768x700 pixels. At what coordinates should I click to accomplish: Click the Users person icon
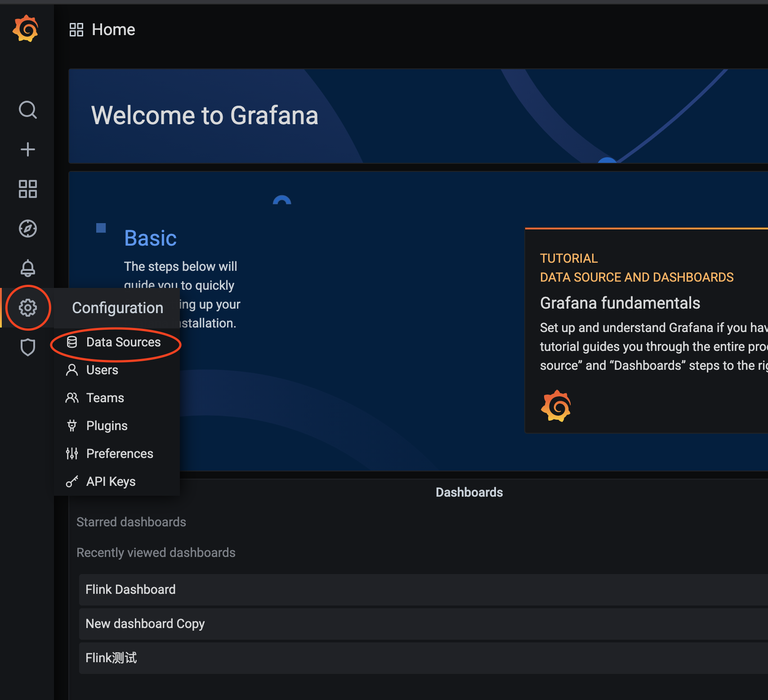(x=72, y=370)
